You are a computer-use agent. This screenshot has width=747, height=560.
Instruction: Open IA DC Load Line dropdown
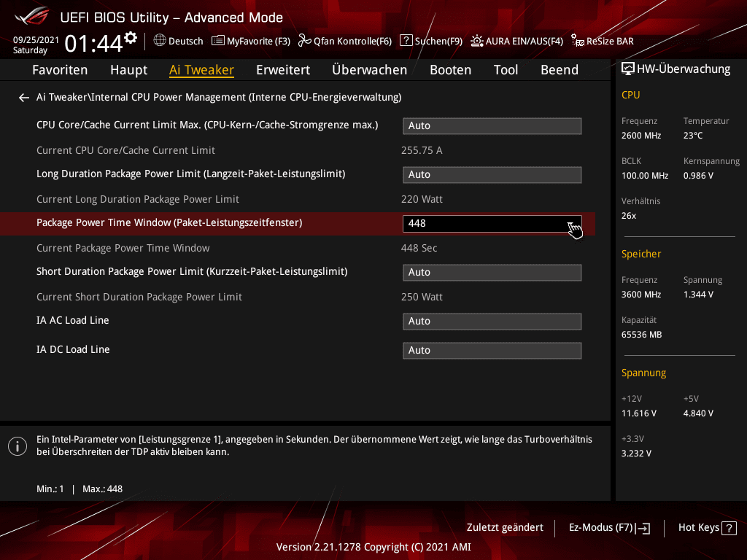point(492,351)
